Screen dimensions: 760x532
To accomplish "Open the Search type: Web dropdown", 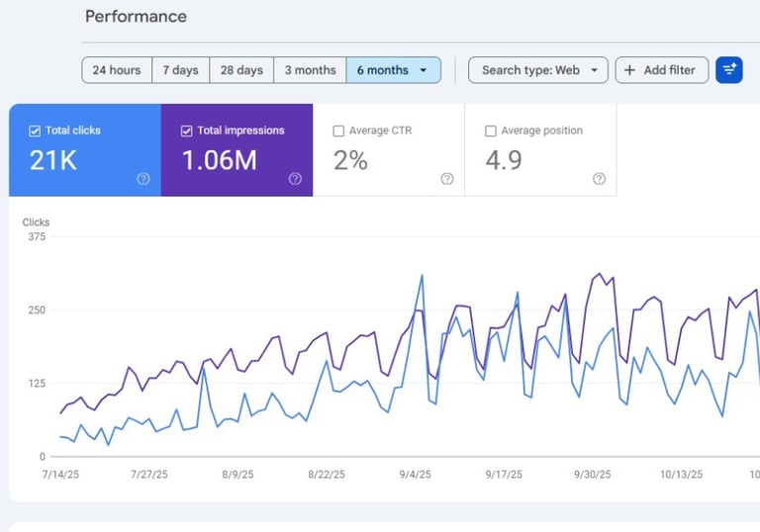I will pos(538,70).
